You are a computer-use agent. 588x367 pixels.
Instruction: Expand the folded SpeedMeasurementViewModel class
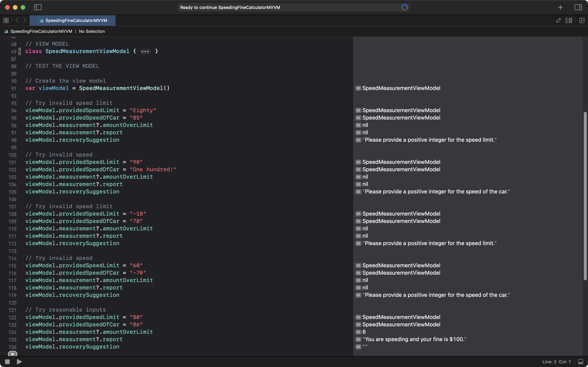pyautogui.click(x=20, y=51)
